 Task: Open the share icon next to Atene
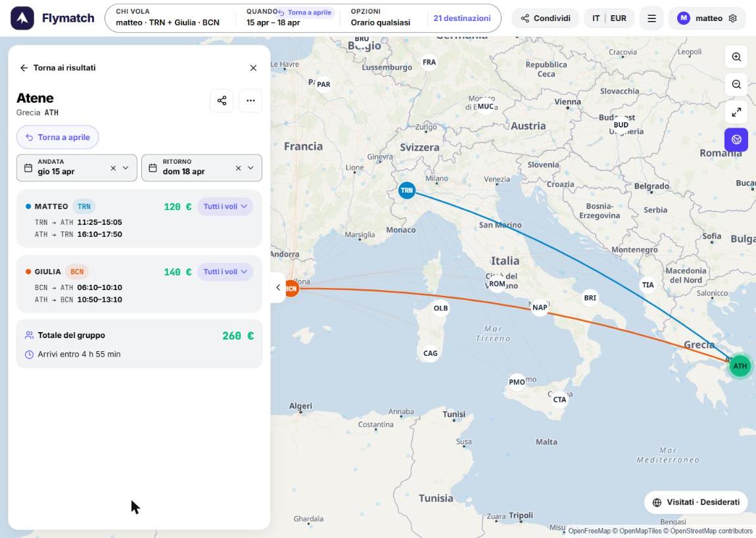point(222,101)
